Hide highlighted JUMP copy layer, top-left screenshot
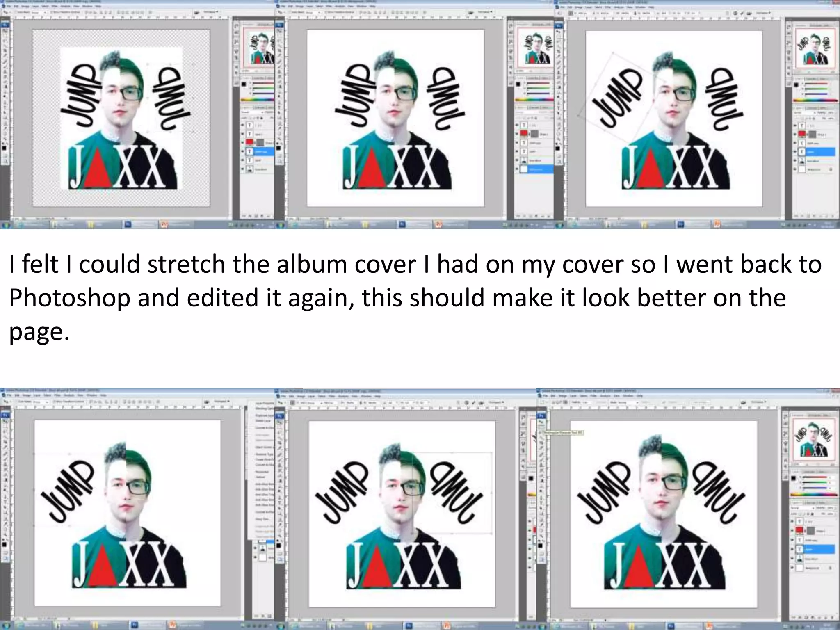Screen dimensions: 840x630 tap(242, 151)
